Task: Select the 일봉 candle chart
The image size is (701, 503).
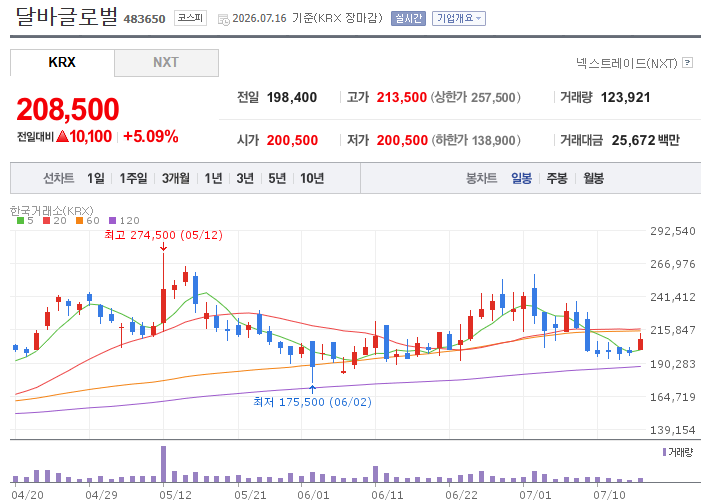Action: 521,178
